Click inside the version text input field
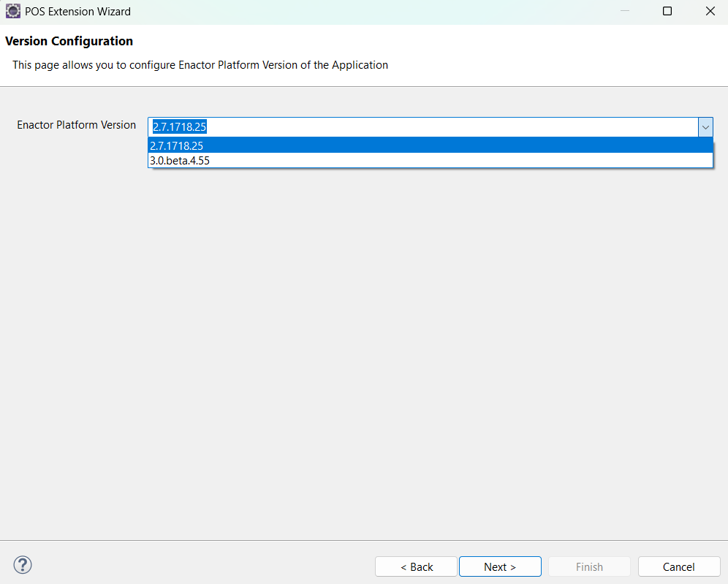Image resolution: width=728 pixels, height=584 pixels. tap(365, 126)
